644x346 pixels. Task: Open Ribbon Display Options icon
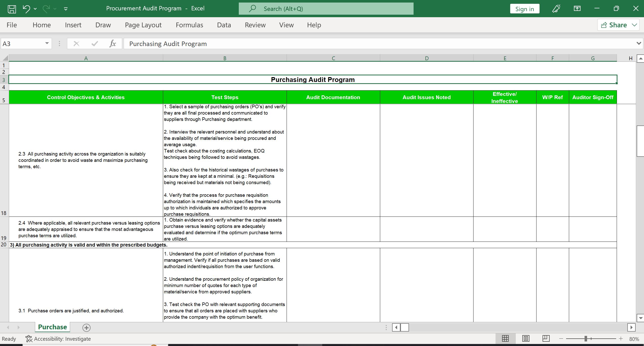point(577,9)
